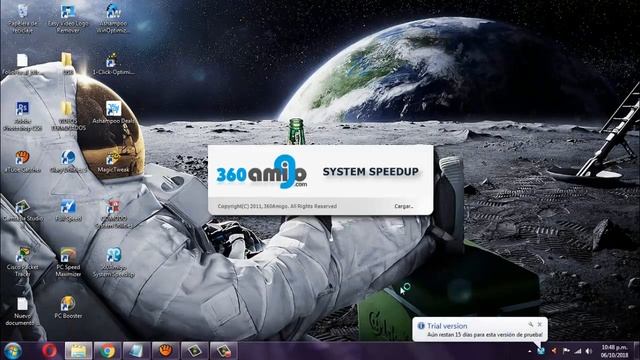This screenshot has height=360, width=640.
Task: Expand hidden system tray icons arrow
Action: [x=530, y=351]
